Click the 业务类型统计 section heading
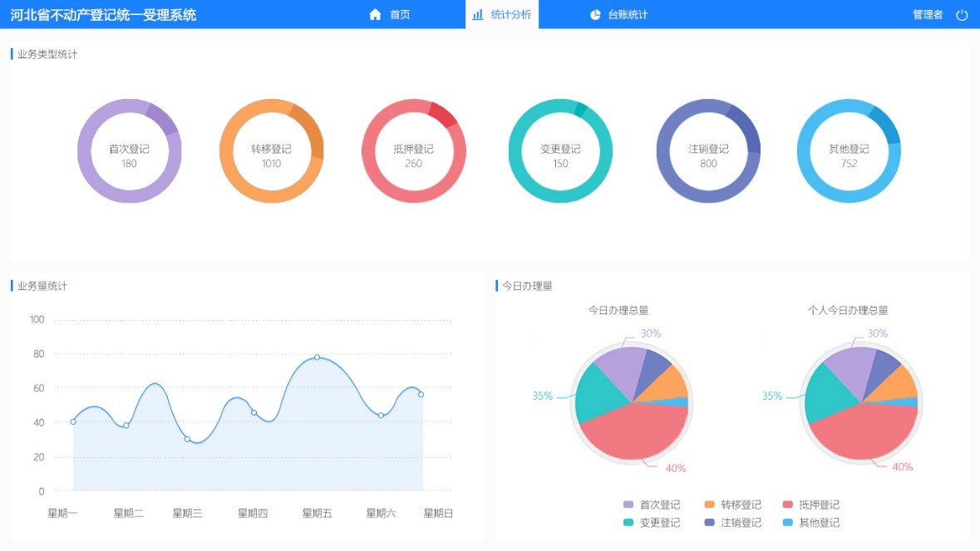Viewport: 980px width, 551px height. click(x=47, y=54)
